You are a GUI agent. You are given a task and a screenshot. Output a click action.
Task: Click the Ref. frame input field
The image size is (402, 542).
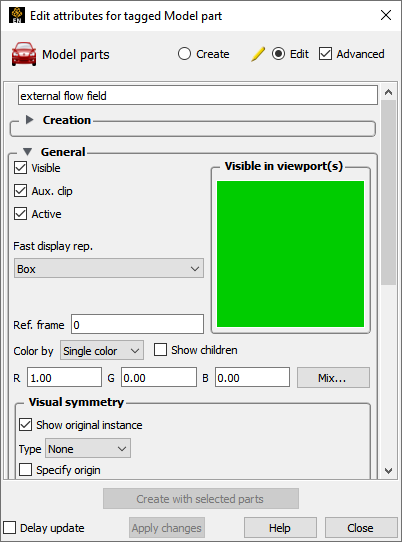point(137,324)
